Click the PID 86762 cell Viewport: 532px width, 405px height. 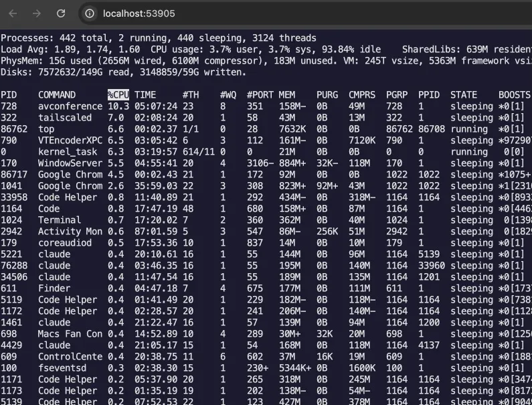click(14, 129)
